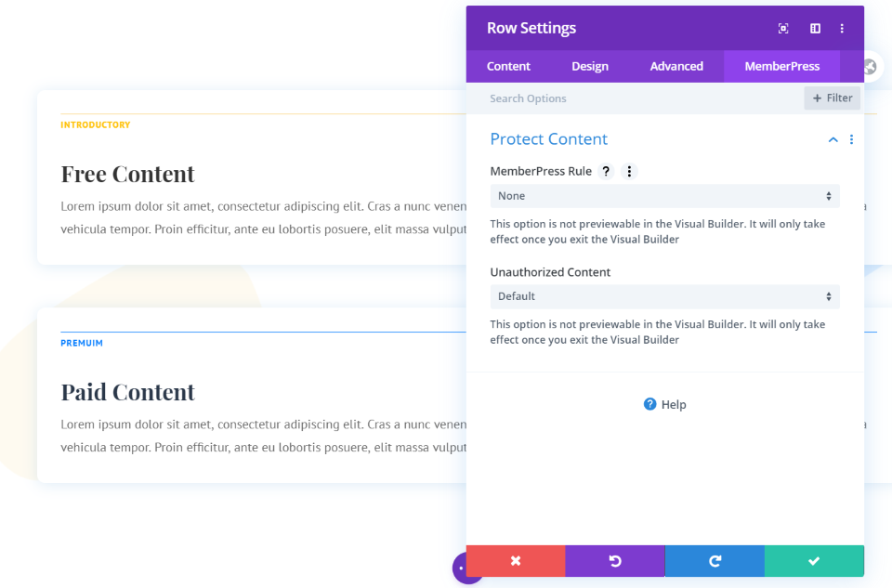The width and height of the screenshot is (892, 588).
Task: Show help for MemberPress Rule field
Action: [606, 171]
